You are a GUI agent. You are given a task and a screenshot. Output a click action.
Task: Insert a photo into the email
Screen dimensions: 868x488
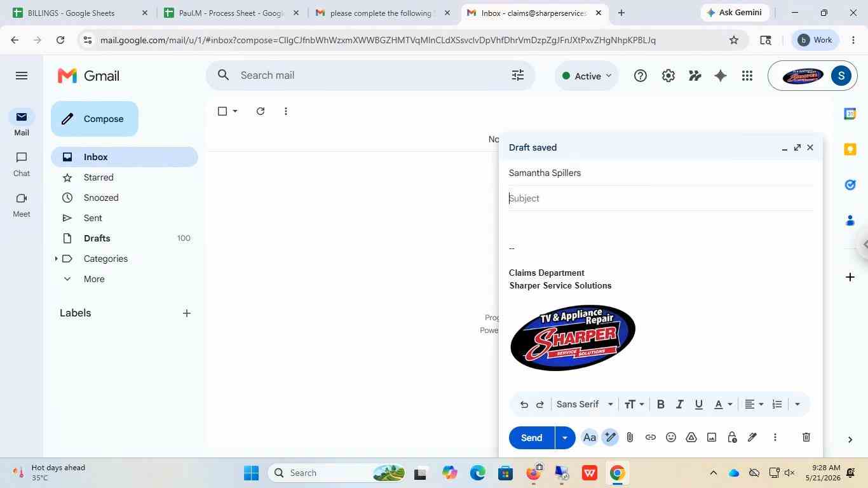click(712, 437)
